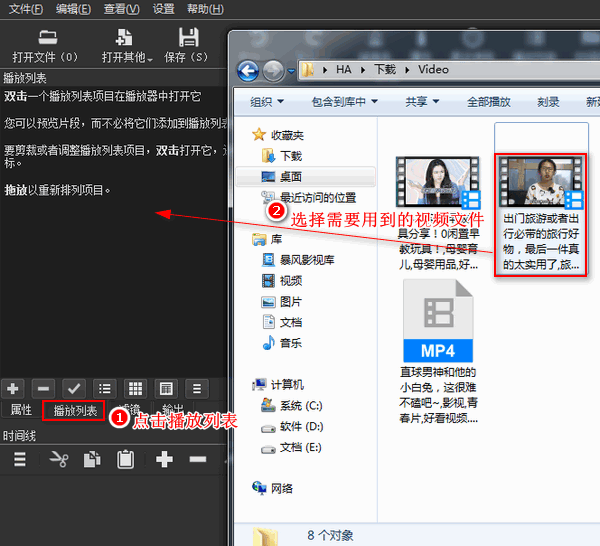Switch playlist to icons table view

point(166,389)
